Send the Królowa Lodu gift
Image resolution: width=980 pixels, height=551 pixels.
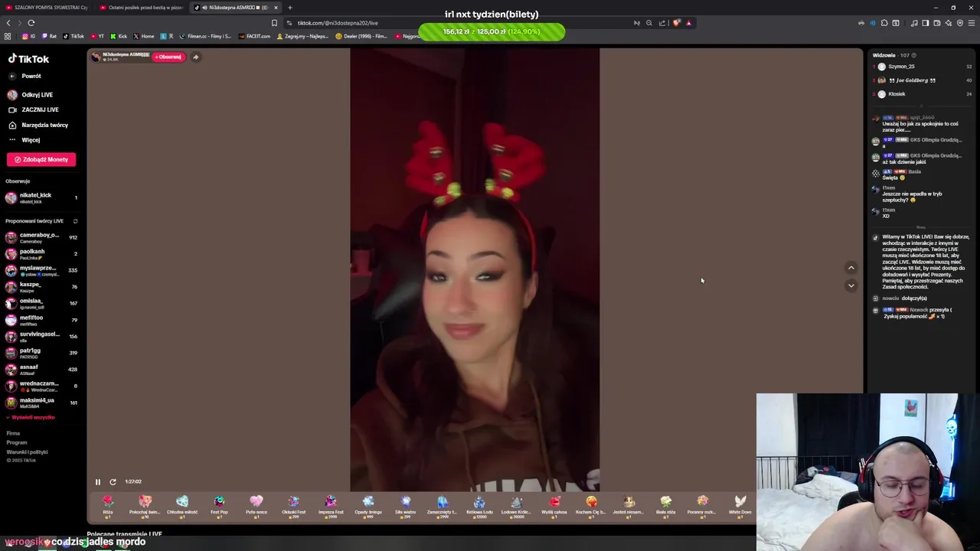(479, 507)
